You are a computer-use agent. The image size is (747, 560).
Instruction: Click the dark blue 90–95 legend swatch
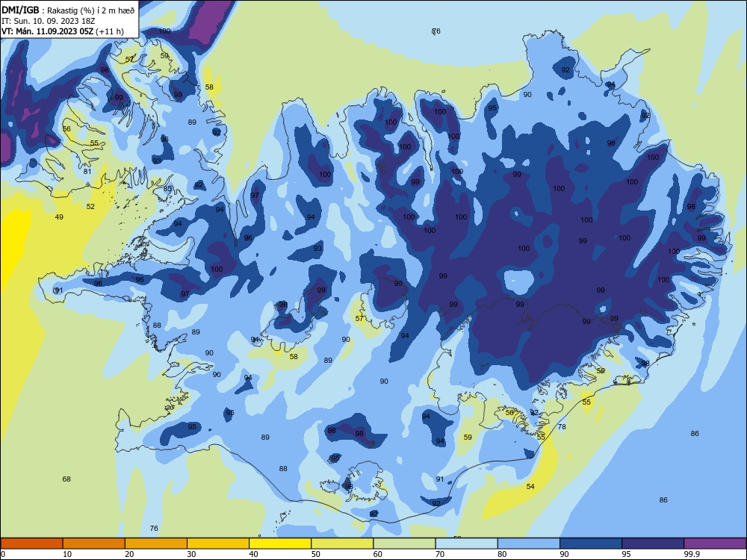[x=591, y=544]
